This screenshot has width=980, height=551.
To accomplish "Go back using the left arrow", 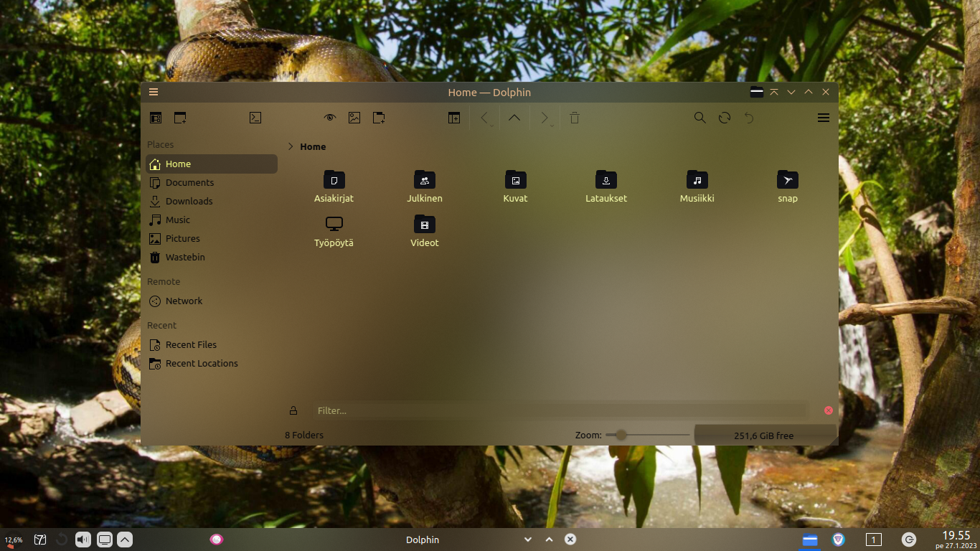I will click(x=484, y=118).
